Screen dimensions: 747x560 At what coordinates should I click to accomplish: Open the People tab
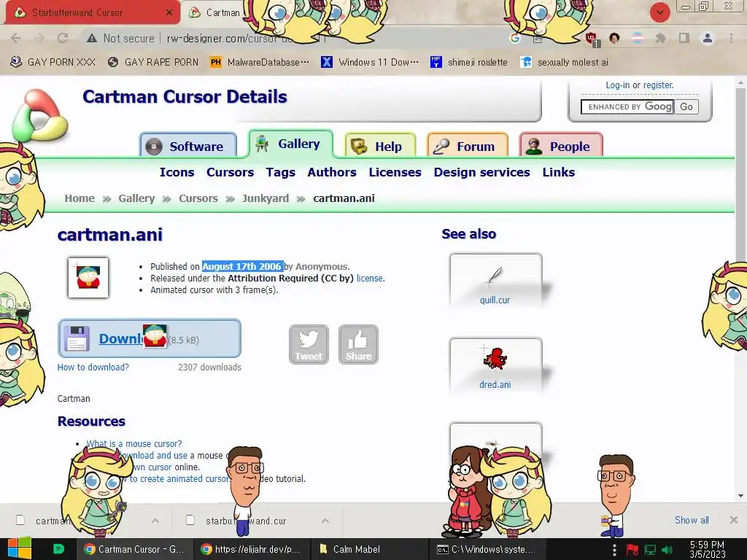pyautogui.click(x=561, y=145)
